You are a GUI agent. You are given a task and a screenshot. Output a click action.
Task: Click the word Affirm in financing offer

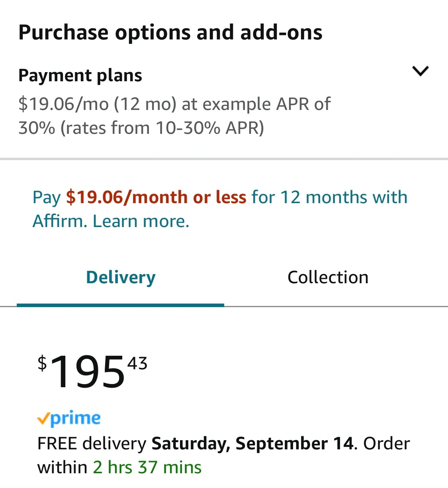coord(59,221)
